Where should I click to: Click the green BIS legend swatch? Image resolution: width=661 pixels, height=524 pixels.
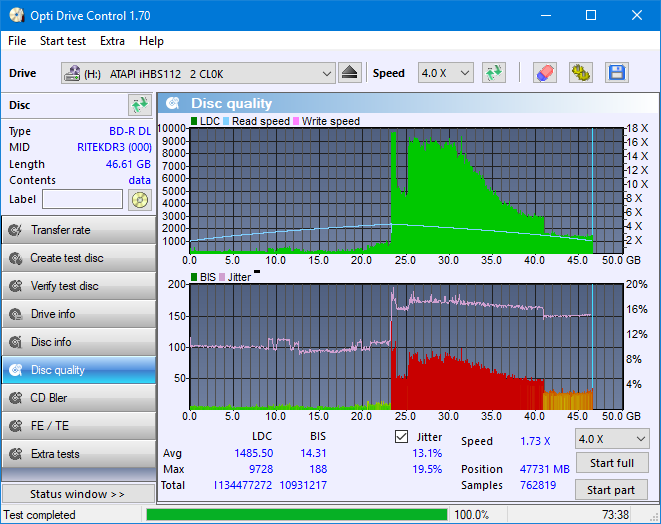click(x=194, y=277)
